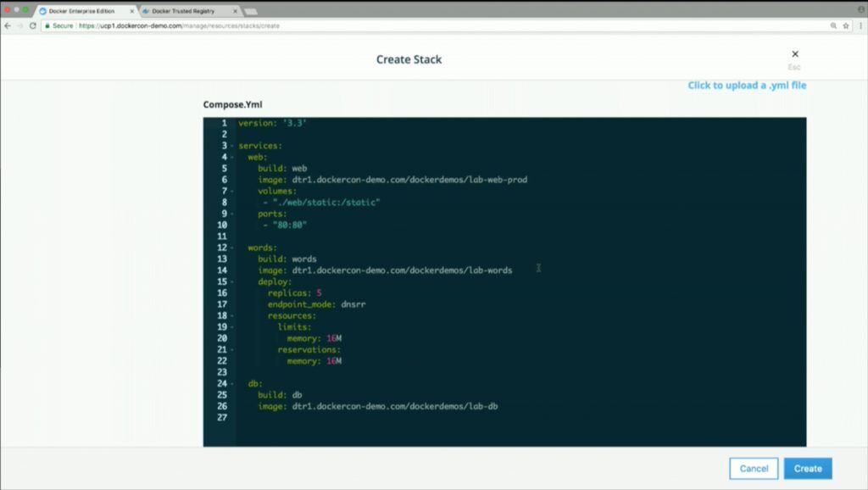Click the lab-db image line

(x=378, y=406)
